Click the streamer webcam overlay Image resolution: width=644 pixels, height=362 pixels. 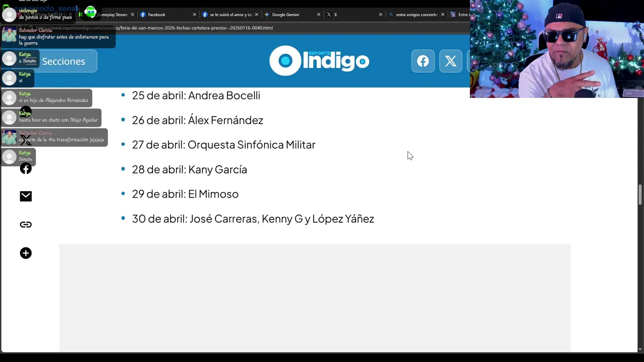[557, 49]
